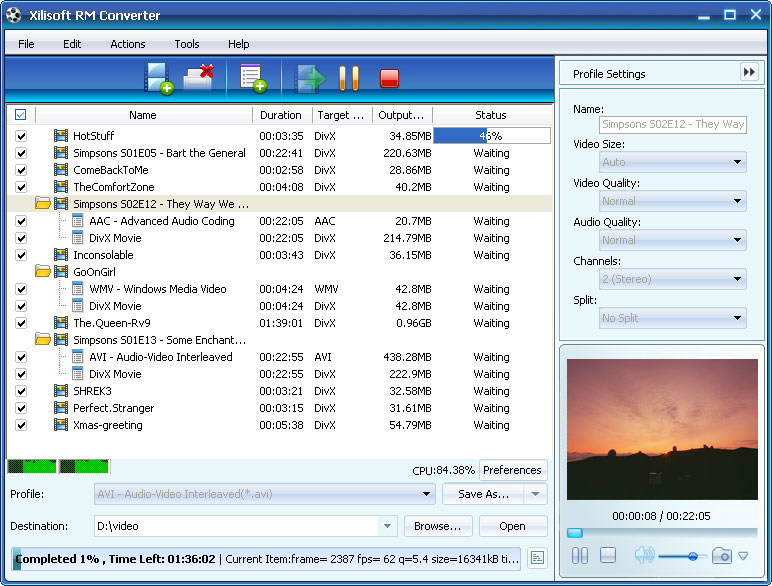Open the Destination path dropdown arrow
The width and height of the screenshot is (772, 586).
[x=387, y=526]
